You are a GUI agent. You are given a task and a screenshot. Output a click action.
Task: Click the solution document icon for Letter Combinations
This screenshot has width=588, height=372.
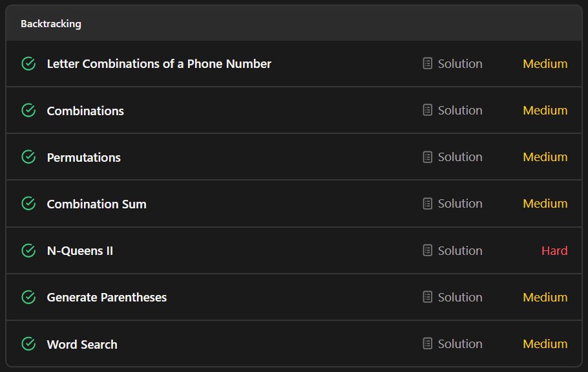point(428,63)
